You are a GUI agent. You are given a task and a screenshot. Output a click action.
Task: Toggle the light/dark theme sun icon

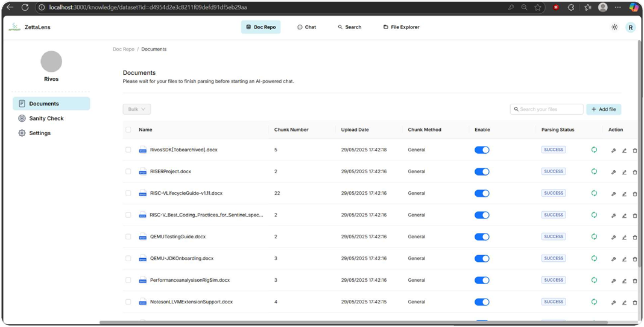[614, 27]
